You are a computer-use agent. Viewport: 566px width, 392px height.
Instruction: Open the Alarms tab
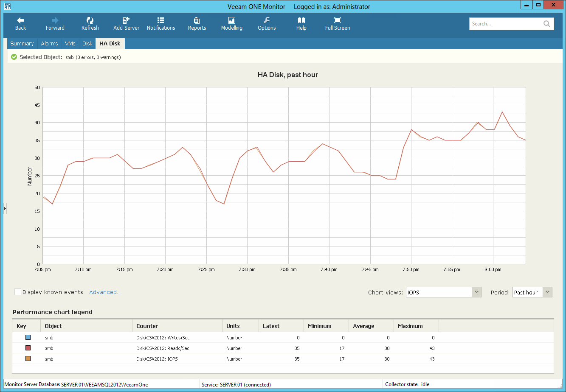[49, 44]
